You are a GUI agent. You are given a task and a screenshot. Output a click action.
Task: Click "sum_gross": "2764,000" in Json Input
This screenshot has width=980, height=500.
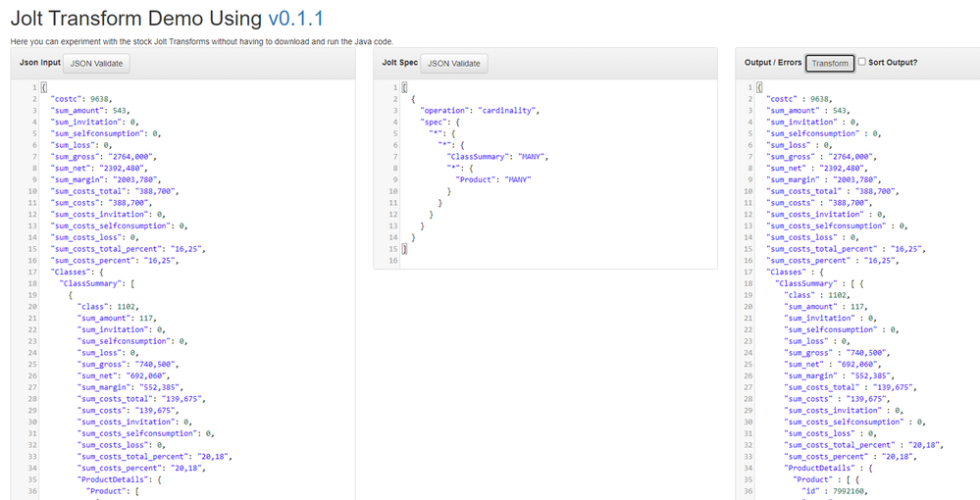pos(104,157)
